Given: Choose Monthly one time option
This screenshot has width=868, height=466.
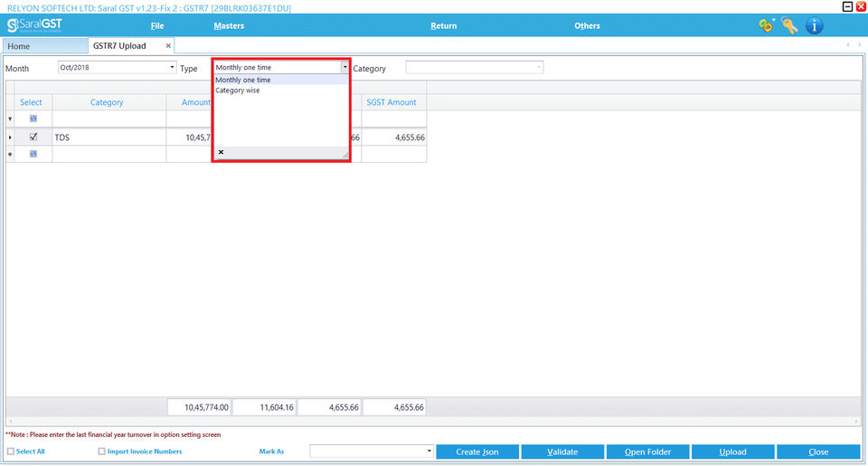Looking at the screenshot, I should (x=281, y=80).
